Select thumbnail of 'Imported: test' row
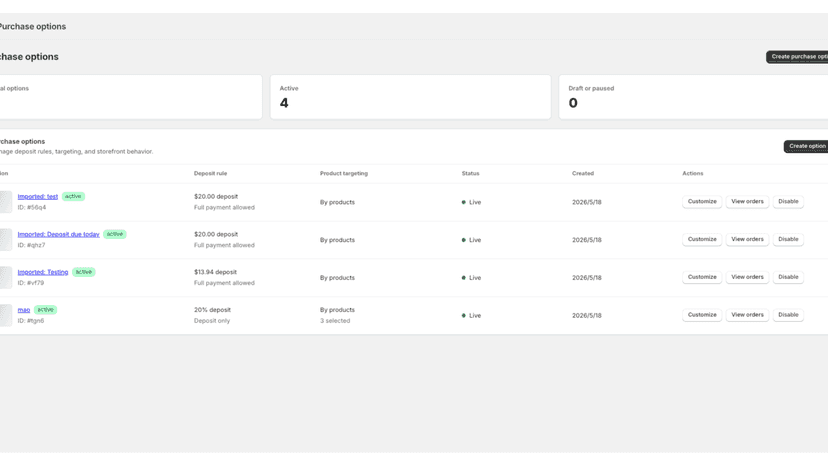The height and width of the screenshot is (466, 828). point(6,202)
